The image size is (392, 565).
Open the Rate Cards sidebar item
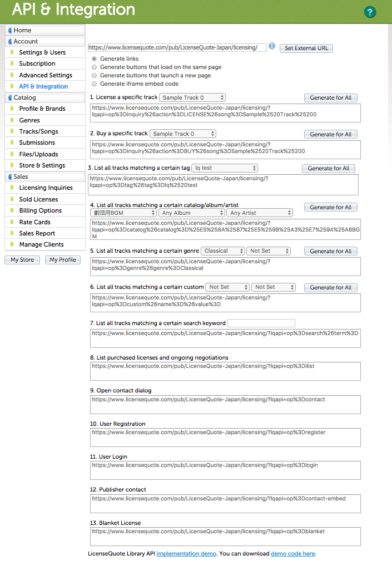click(34, 222)
